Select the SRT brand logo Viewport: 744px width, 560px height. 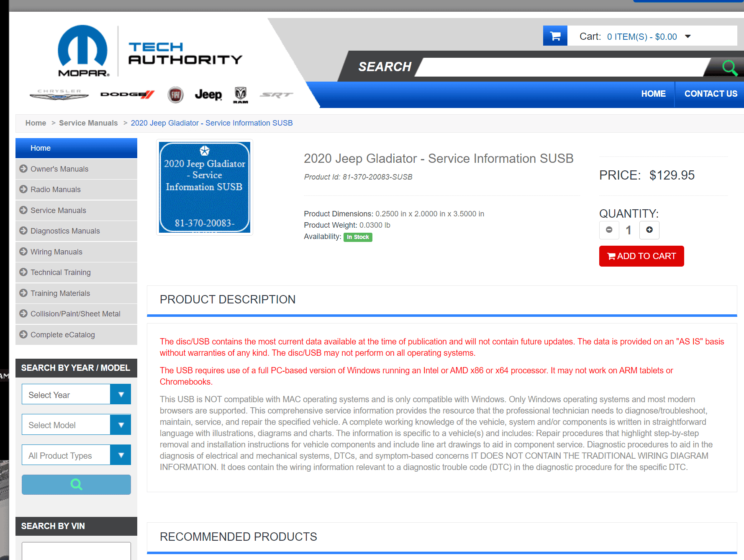pos(277,95)
